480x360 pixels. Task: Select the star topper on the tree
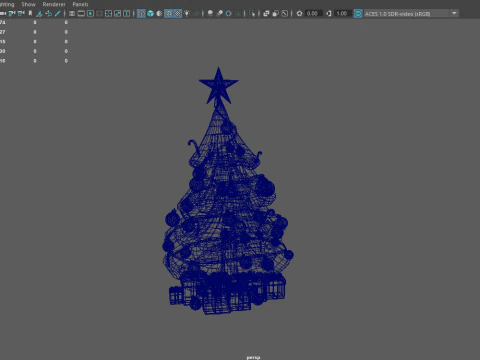(219, 86)
